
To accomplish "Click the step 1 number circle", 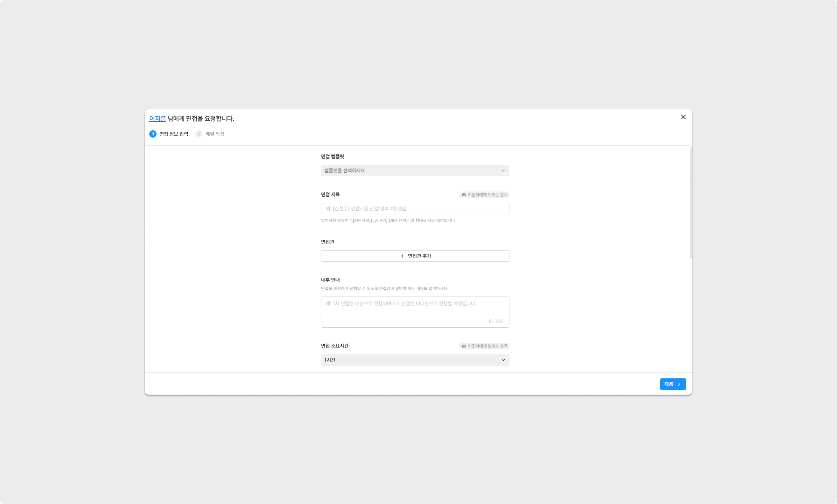I will pyautogui.click(x=153, y=134).
